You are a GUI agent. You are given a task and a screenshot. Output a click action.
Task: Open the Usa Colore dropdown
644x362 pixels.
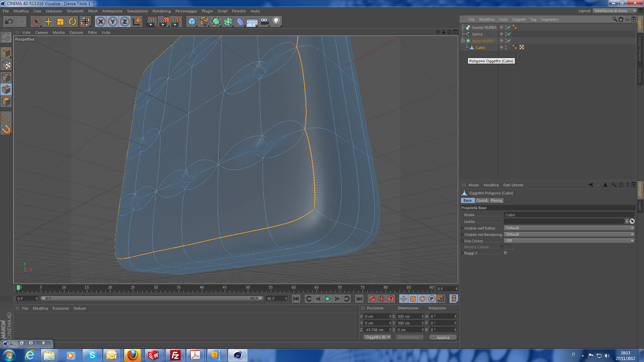(569, 241)
